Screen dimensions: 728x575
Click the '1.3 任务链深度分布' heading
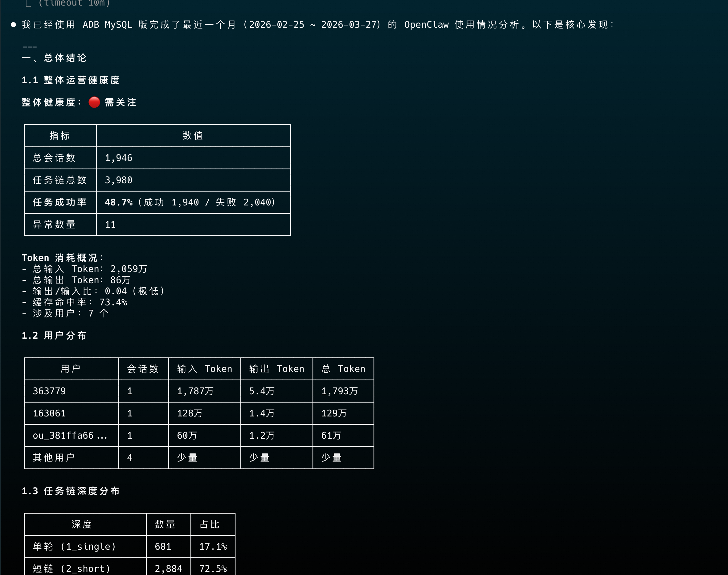(71, 491)
